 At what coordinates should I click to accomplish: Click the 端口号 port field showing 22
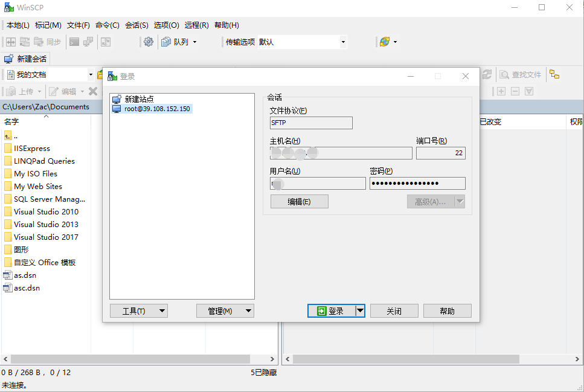tap(441, 153)
